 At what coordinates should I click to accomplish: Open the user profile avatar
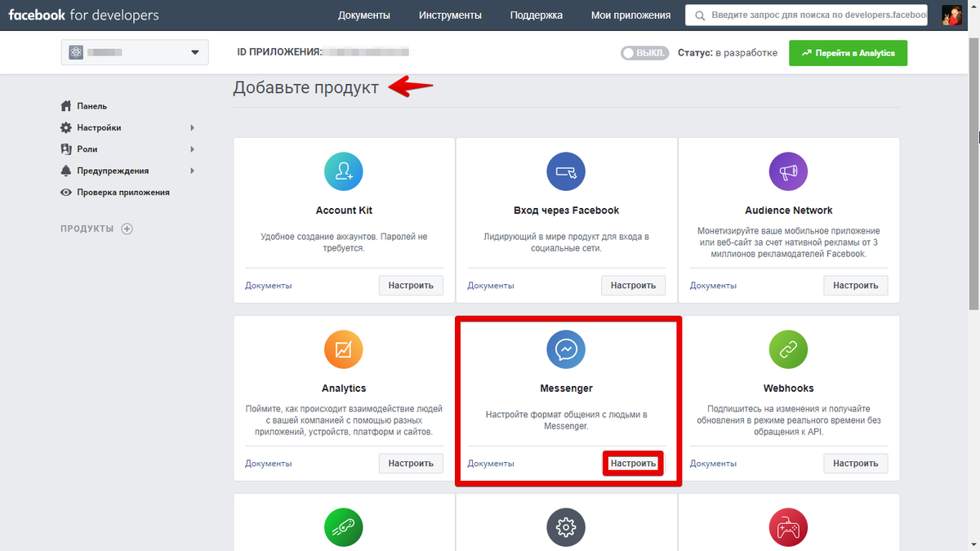click(x=951, y=15)
